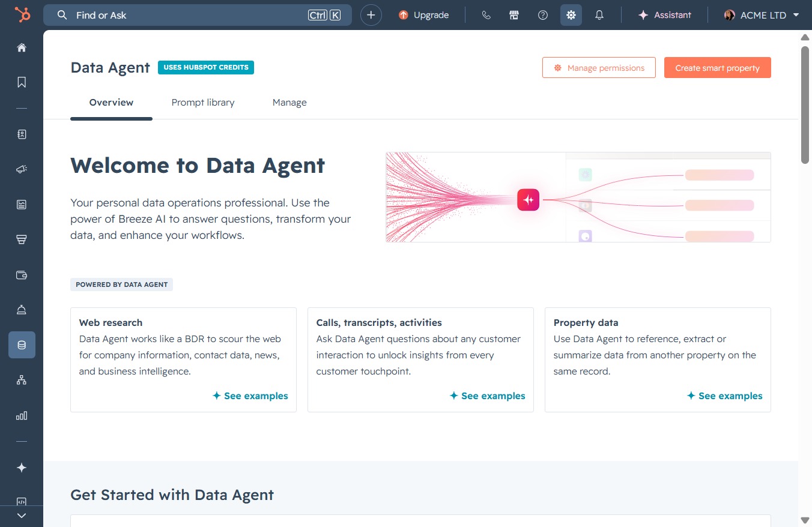See examples for Calls, transcripts, activities

(x=488, y=396)
